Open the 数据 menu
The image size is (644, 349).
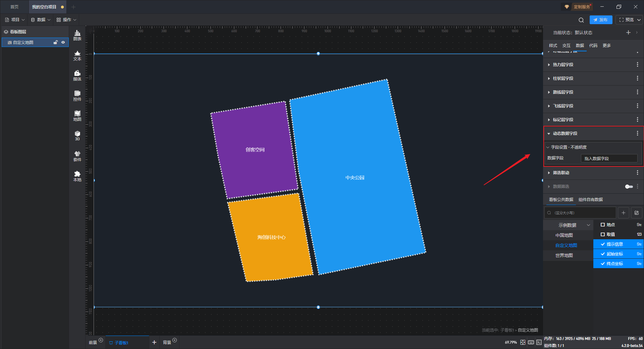41,20
